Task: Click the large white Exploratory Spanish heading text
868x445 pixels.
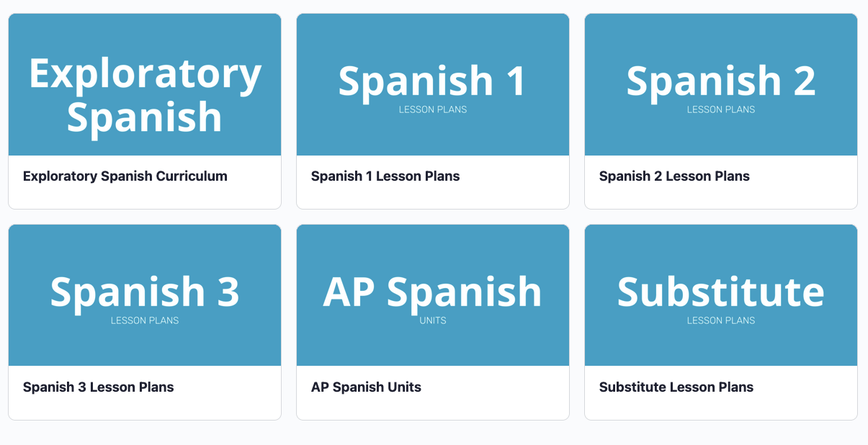Action: tap(145, 95)
